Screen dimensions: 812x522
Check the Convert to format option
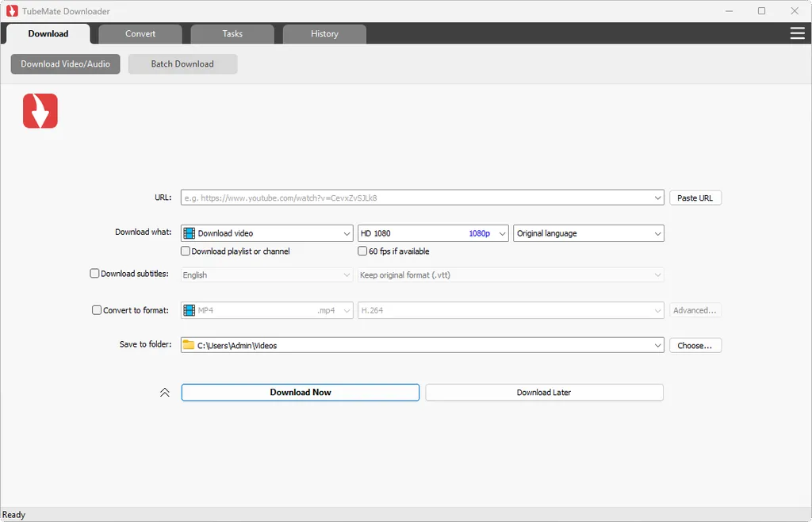click(x=97, y=310)
